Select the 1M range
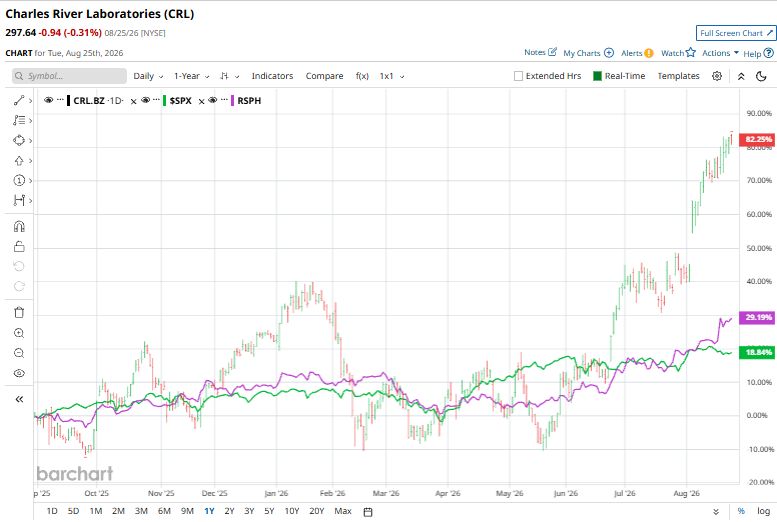Screen dimensions: 777x522 pyautogui.click(x=96, y=511)
